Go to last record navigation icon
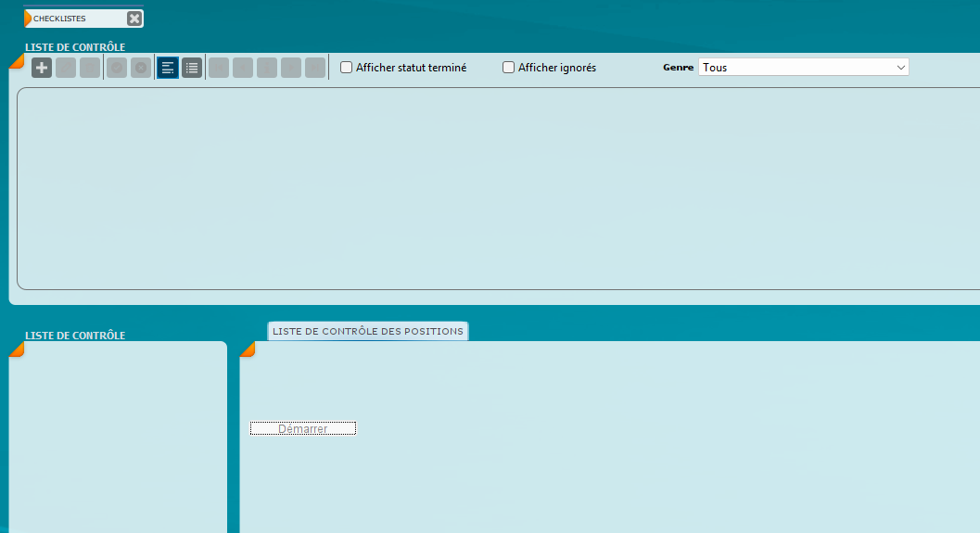Viewport: 980px width, 533px height. point(315,68)
